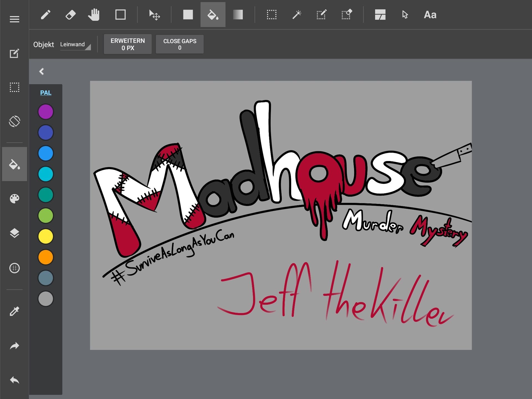532x399 pixels.
Task: Select the Selection Pen tool
Action: 321,15
